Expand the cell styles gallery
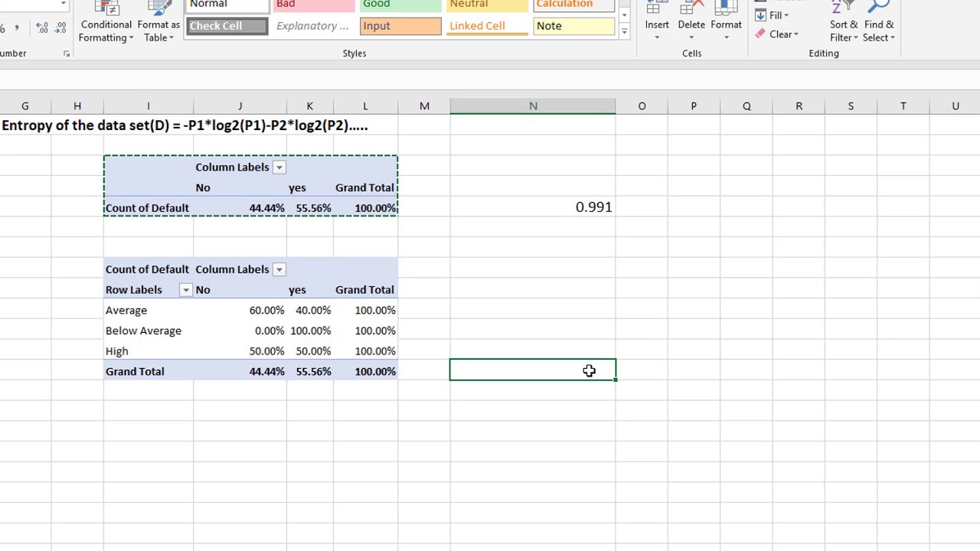Screen dimensions: 980x551 624,32
